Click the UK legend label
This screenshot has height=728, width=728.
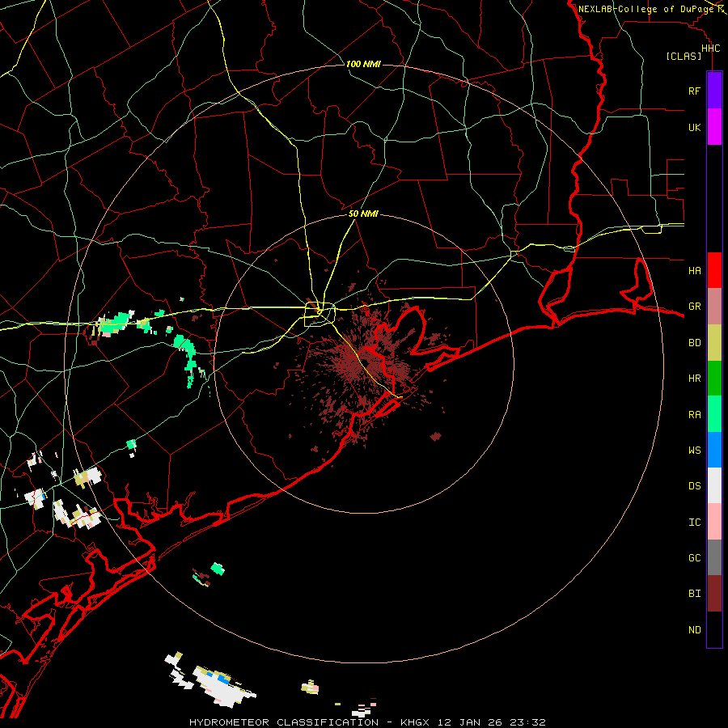(694, 127)
